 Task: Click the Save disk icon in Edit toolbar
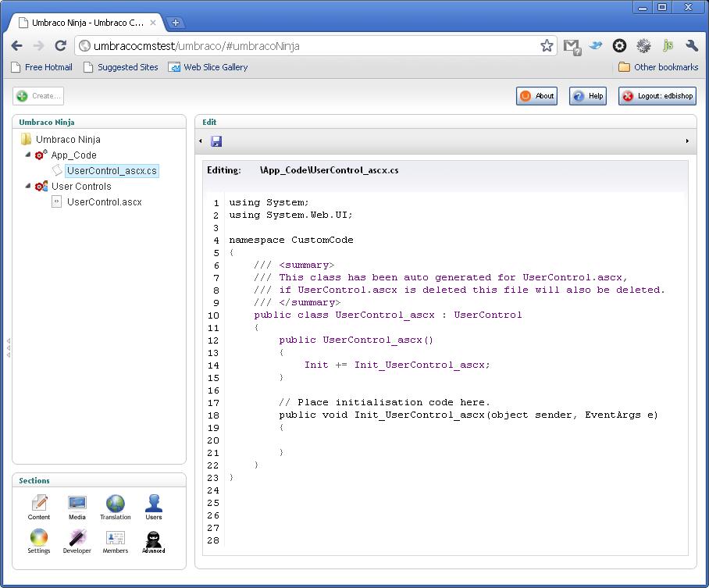216,141
